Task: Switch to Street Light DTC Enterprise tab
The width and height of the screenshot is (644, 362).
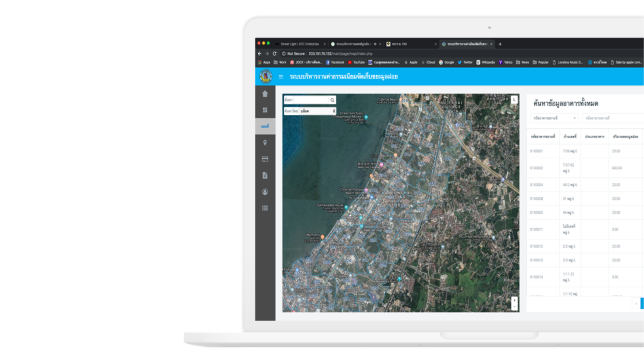Action: pos(300,44)
